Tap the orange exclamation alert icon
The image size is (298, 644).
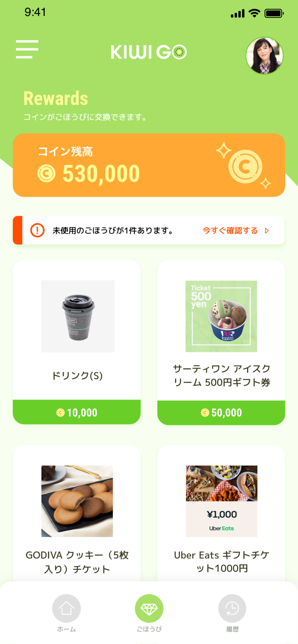tap(38, 230)
